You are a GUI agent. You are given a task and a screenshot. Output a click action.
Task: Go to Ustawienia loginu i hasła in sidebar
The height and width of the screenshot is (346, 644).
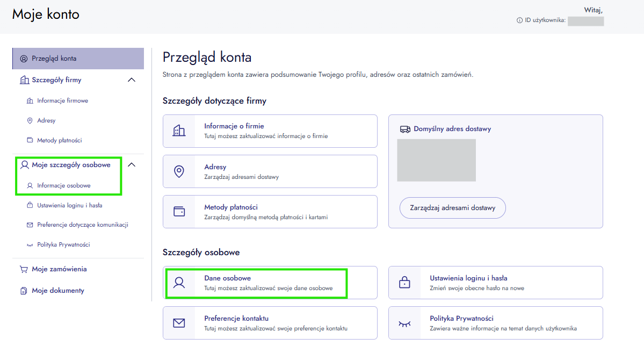coord(69,205)
